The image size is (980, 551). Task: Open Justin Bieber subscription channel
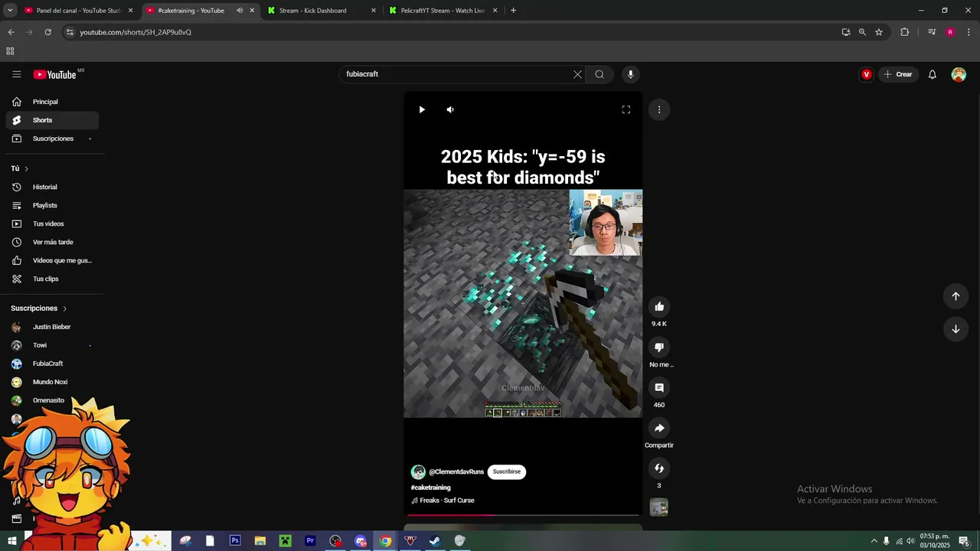coord(52,327)
